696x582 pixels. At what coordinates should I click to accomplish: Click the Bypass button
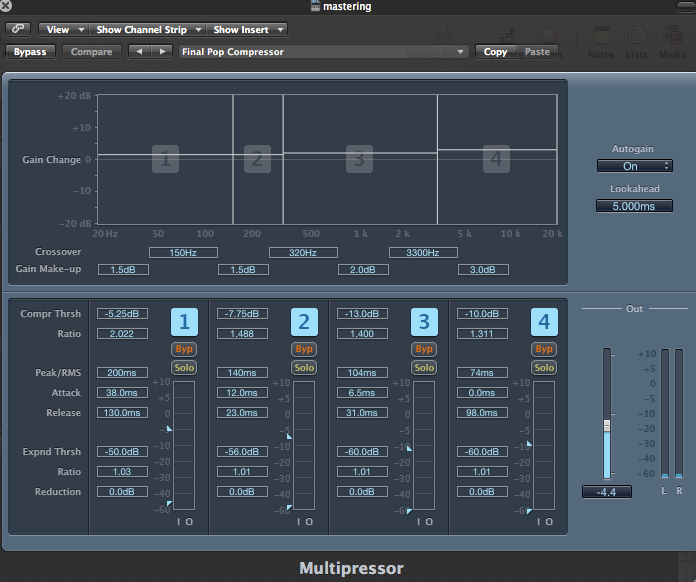(30, 51)
